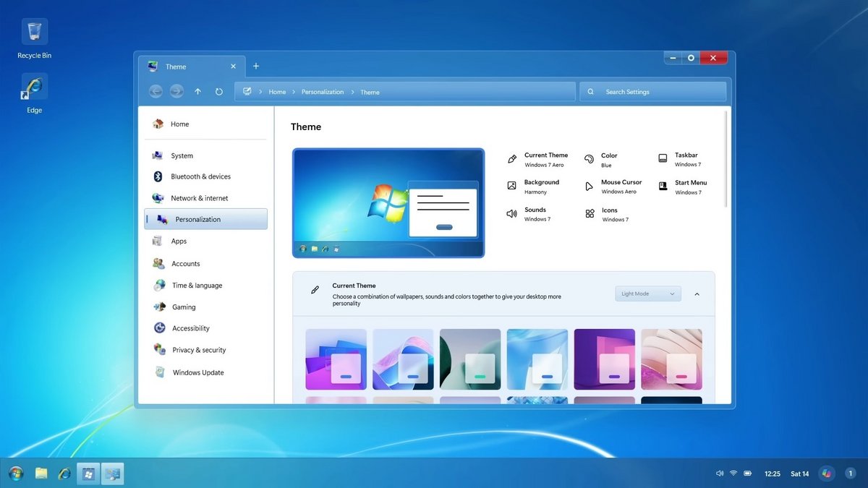The image size is (868, 488).
Task: Select the dark green theme with teal button
Action: tap(470, 359)
